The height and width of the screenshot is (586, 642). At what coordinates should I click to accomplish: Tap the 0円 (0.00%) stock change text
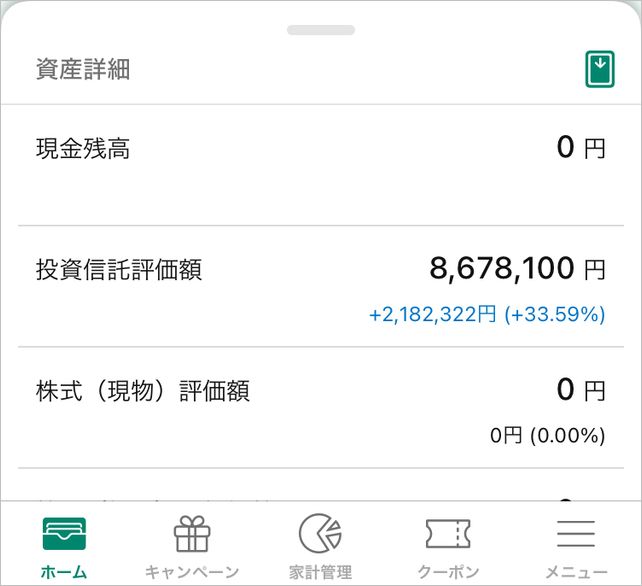coord(547,435)
